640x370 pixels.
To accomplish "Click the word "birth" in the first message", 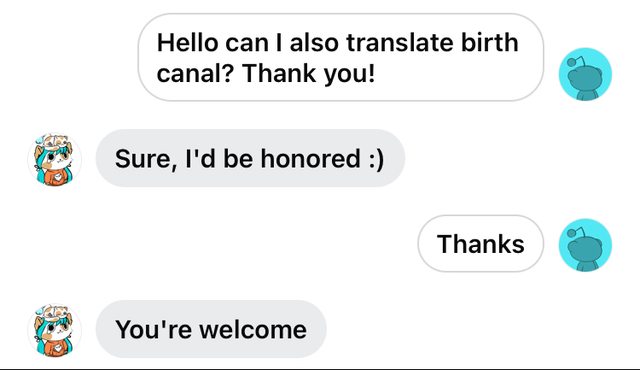I will 489,42.
